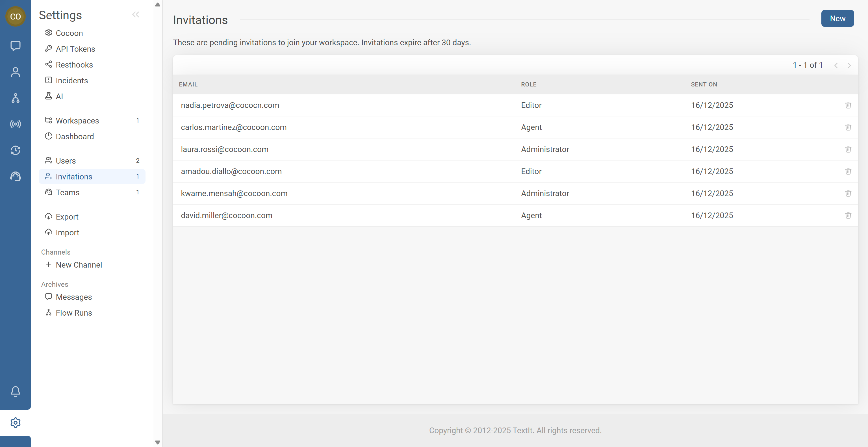
Task: Delete the invitation for david.miller@cocoon.com
Action: (849, 215)
